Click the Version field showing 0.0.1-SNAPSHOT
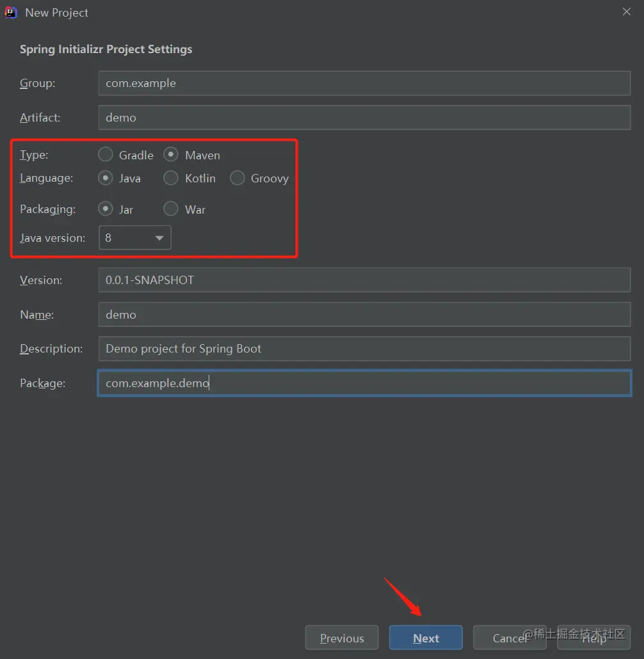This screenshot has width=644, height=659. (364, 280)
